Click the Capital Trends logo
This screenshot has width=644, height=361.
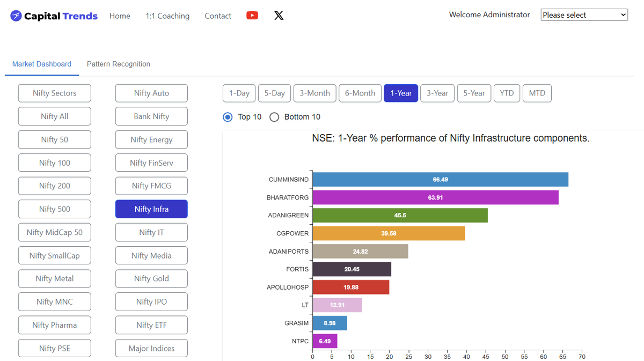click(54, 16)
